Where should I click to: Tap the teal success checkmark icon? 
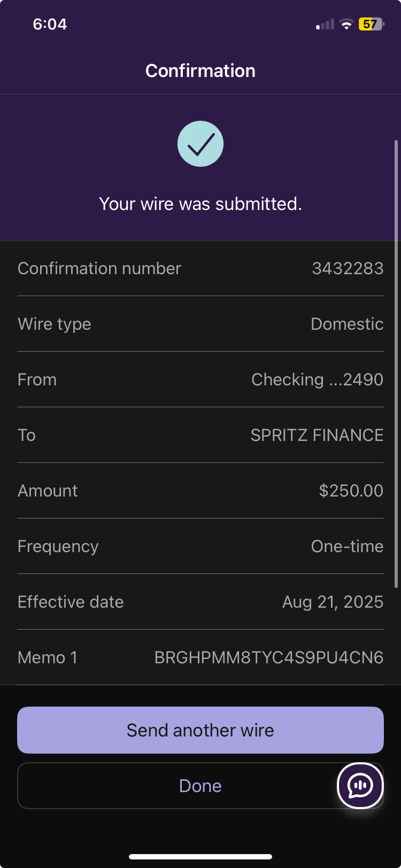[200, 144]
